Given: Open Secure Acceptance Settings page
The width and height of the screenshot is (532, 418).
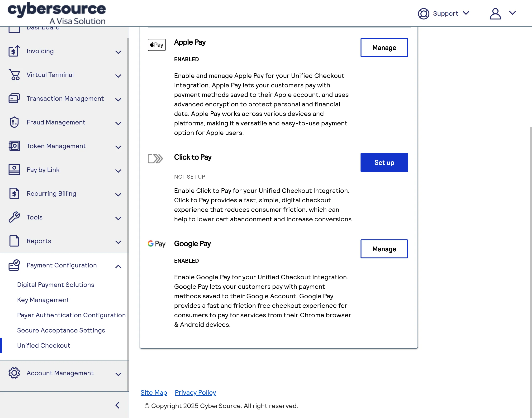Looking at the screenshot, I should click(61, 330).
